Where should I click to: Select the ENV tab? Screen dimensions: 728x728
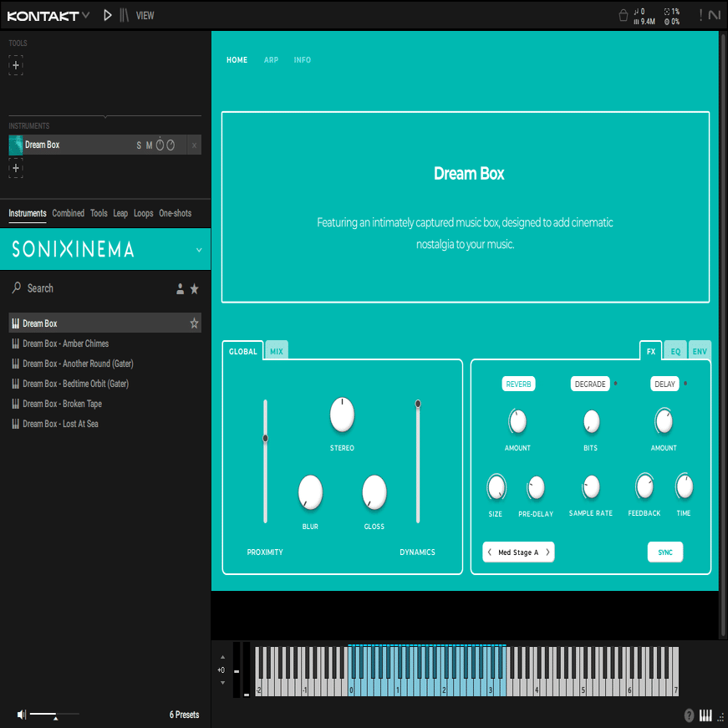(x=700, y=351)
